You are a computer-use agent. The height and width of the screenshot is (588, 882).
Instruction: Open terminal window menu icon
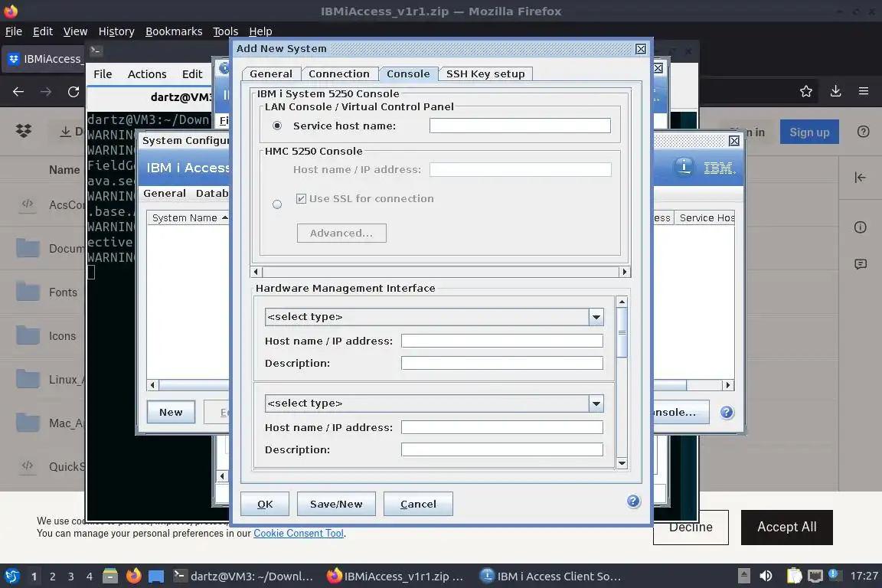[96, 51]
